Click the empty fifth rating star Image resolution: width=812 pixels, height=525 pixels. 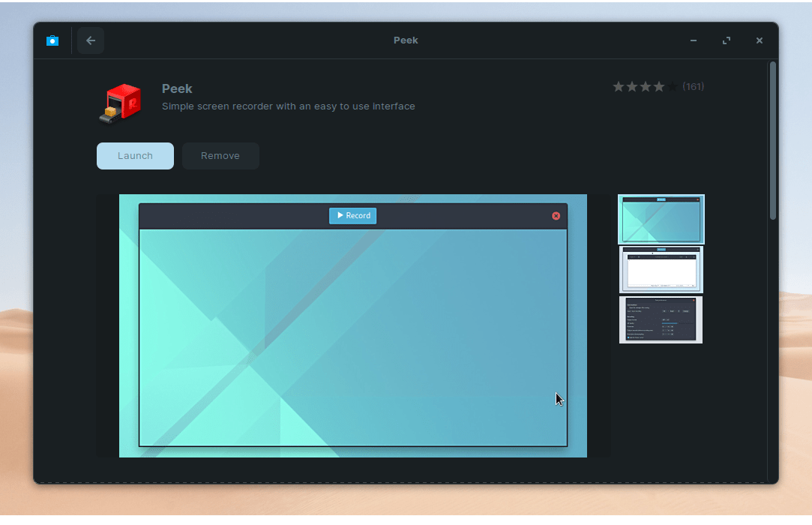click(x=673, y=87)
